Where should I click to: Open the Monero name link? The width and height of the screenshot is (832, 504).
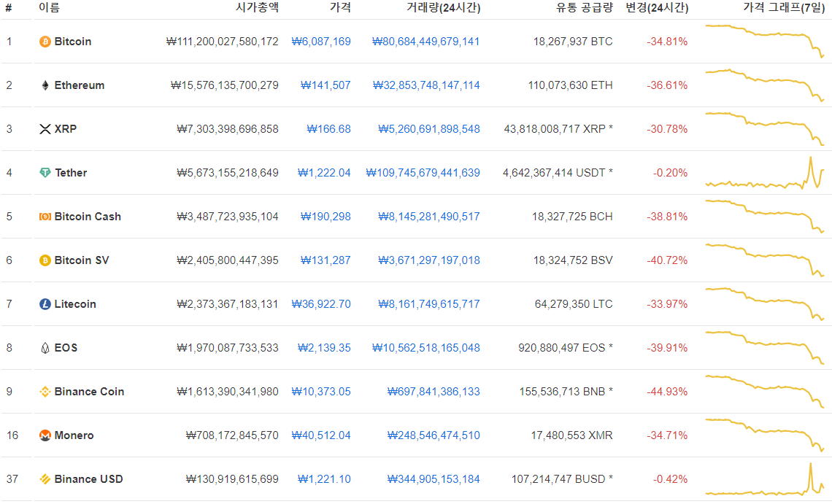click(x=74, y=435)
